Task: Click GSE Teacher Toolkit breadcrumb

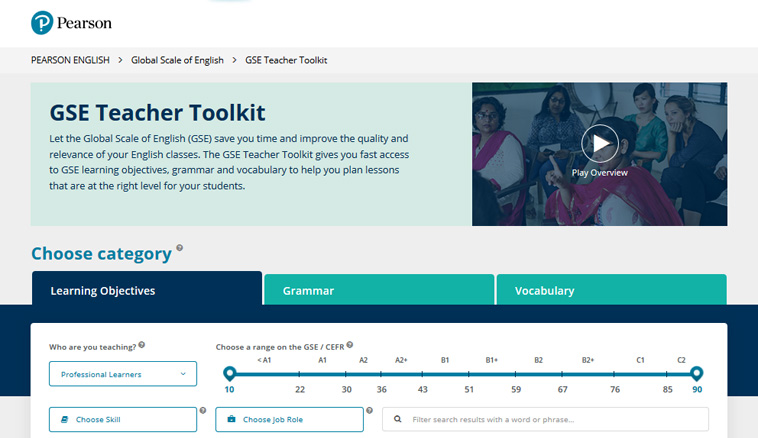Action: 286,60
